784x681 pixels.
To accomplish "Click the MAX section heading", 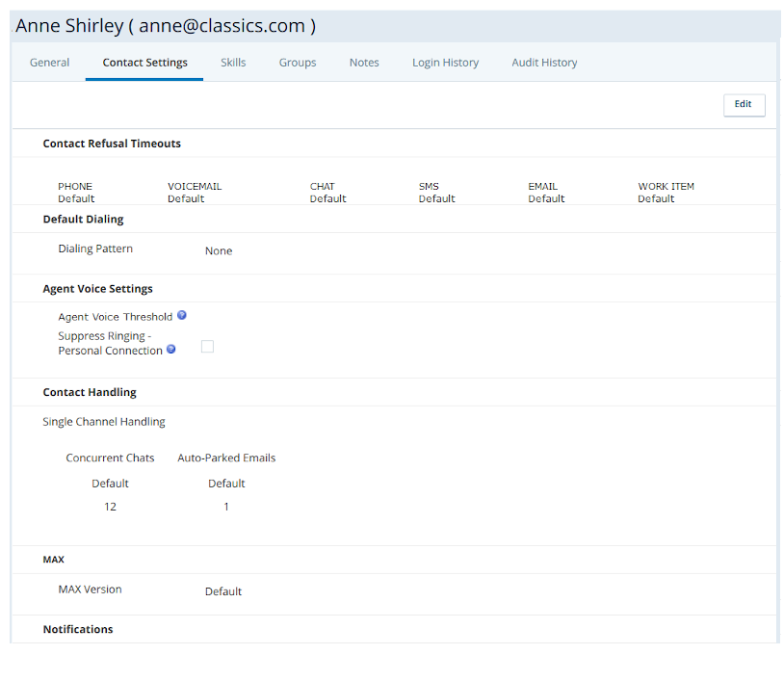I will click(x=54, y=559).
